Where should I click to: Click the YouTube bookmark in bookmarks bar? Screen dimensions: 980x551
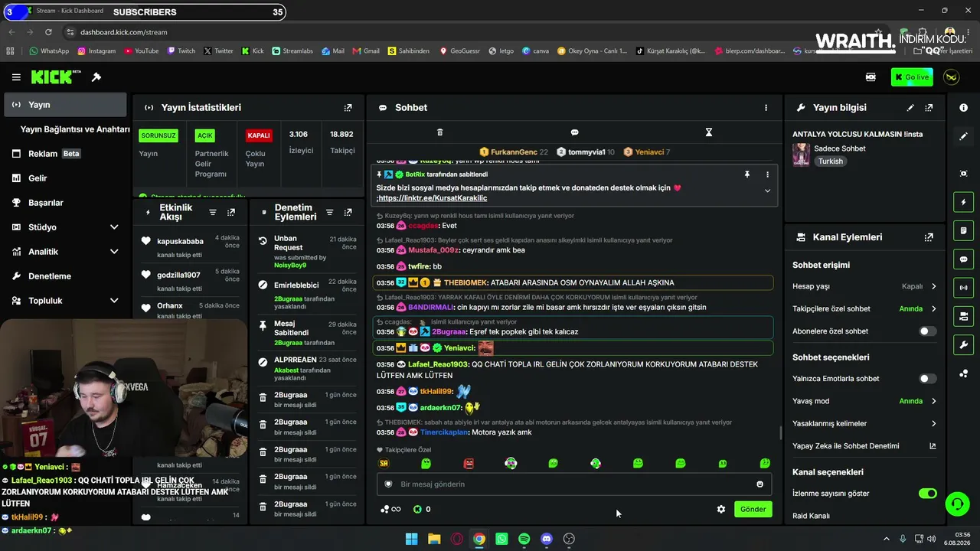pyautogui.click(x=141, y=51)
